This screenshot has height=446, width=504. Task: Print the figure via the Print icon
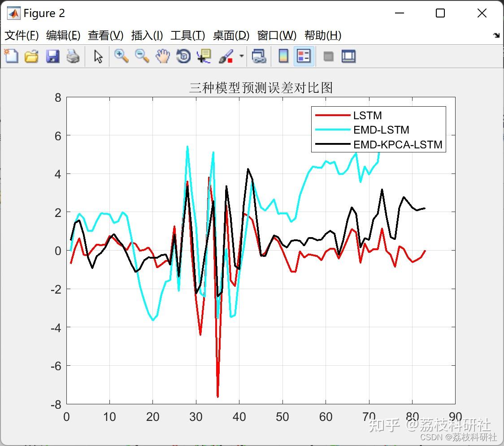coord(74,56)
